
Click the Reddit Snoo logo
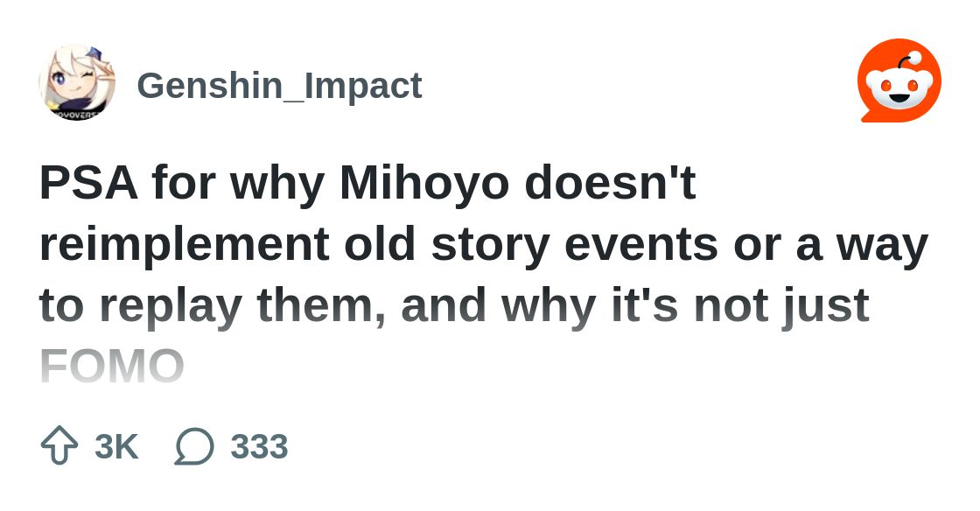tap(899, 80)
